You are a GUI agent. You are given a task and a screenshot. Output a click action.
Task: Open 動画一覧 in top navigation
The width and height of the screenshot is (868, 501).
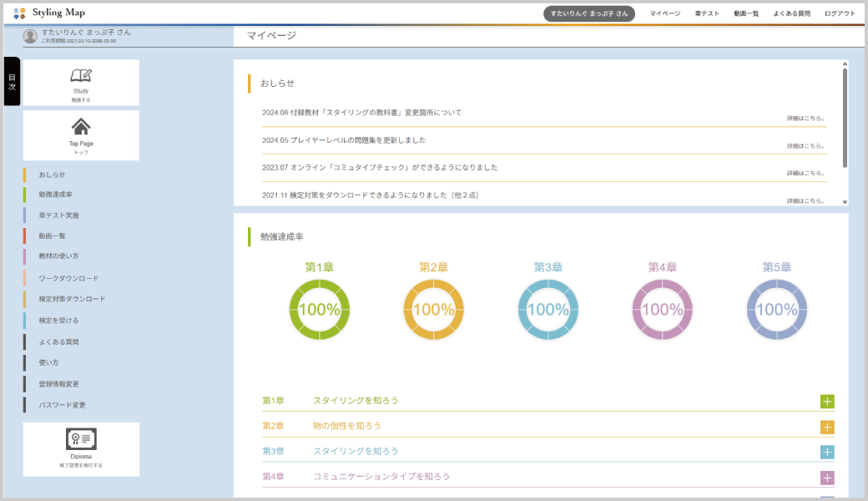point(746,13)
